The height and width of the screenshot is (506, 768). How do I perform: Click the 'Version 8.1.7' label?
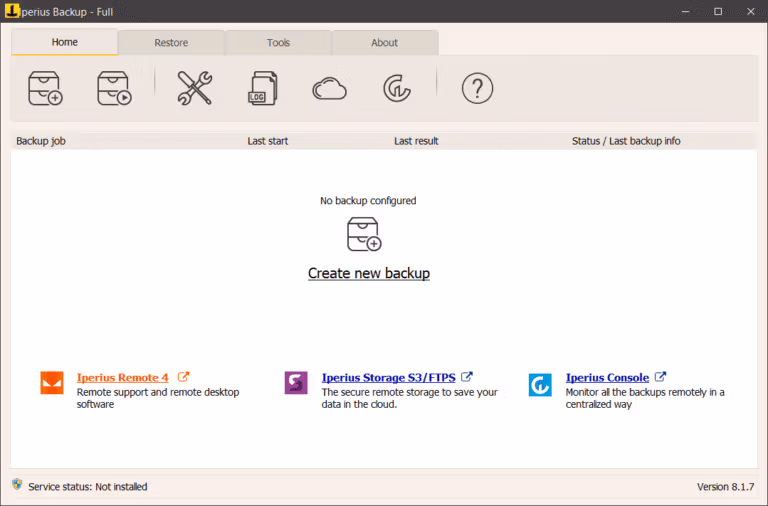click(725, 487)
